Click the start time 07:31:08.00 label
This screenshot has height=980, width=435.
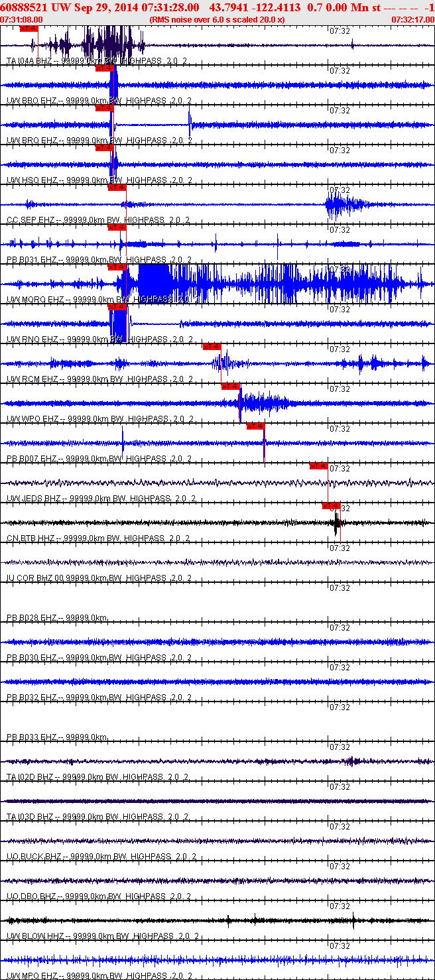[x=21, y=20]
